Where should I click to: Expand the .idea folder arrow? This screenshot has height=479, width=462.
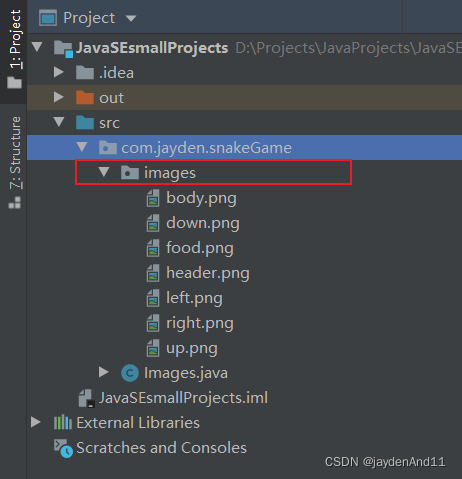tap(59, 72)
